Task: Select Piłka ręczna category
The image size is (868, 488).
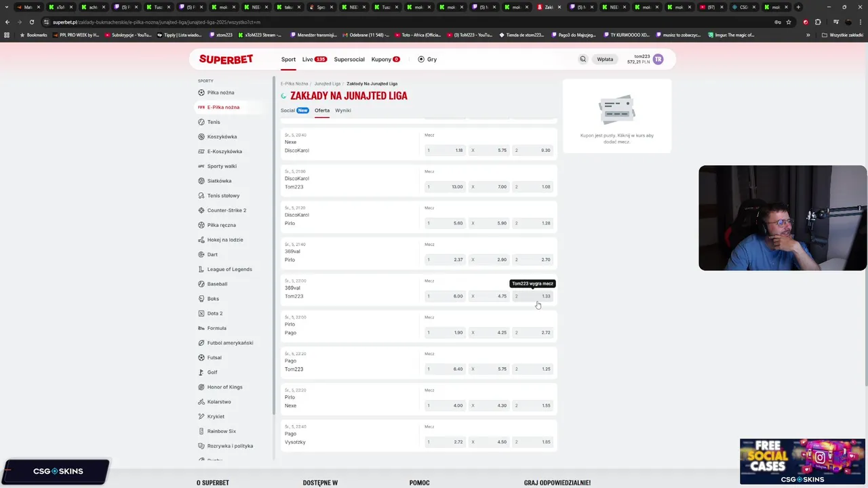Action: tap(222, 225)
